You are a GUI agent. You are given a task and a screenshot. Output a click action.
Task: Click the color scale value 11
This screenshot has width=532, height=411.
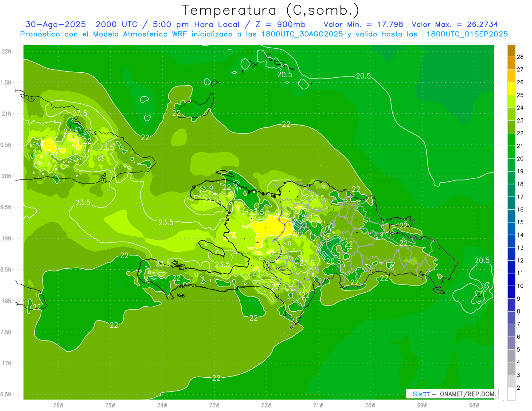click(520, 274)
